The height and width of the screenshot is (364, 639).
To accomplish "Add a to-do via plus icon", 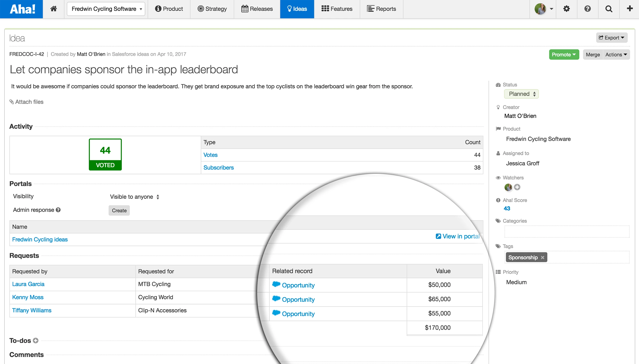I will (x=36, y=341).
